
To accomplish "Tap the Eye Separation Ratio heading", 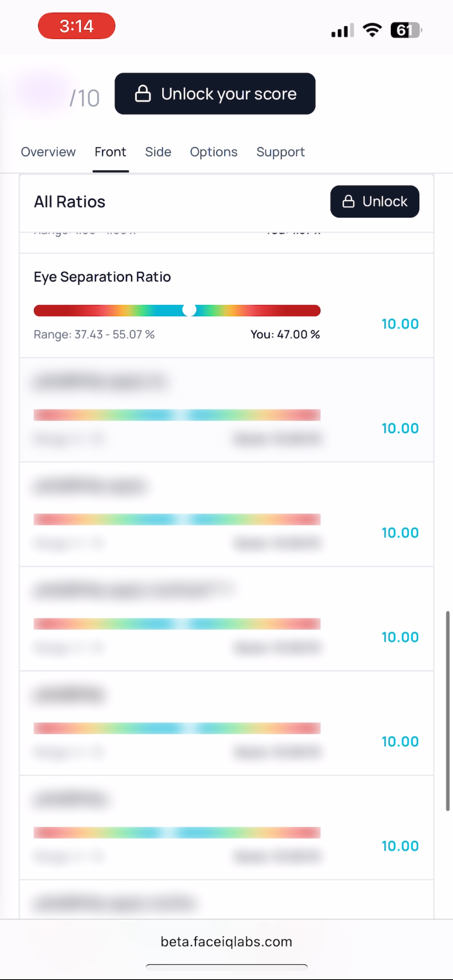I will (x=102, y=277).
